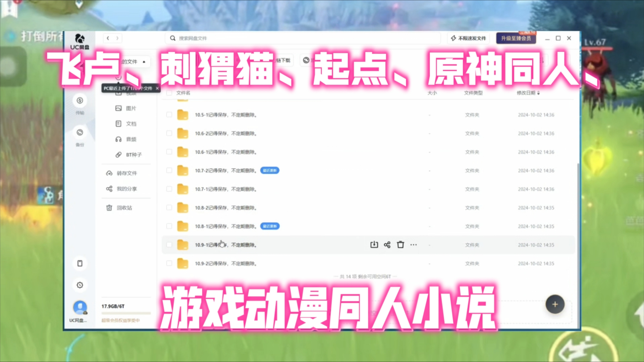The width and height of the screenshot is (644, 362).
Task: Open the 10.8-2 folder icon
Action: [183, 208]
